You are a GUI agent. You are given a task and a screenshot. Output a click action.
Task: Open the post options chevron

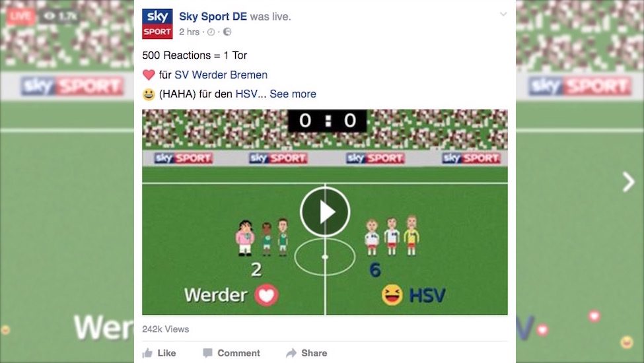503,15
